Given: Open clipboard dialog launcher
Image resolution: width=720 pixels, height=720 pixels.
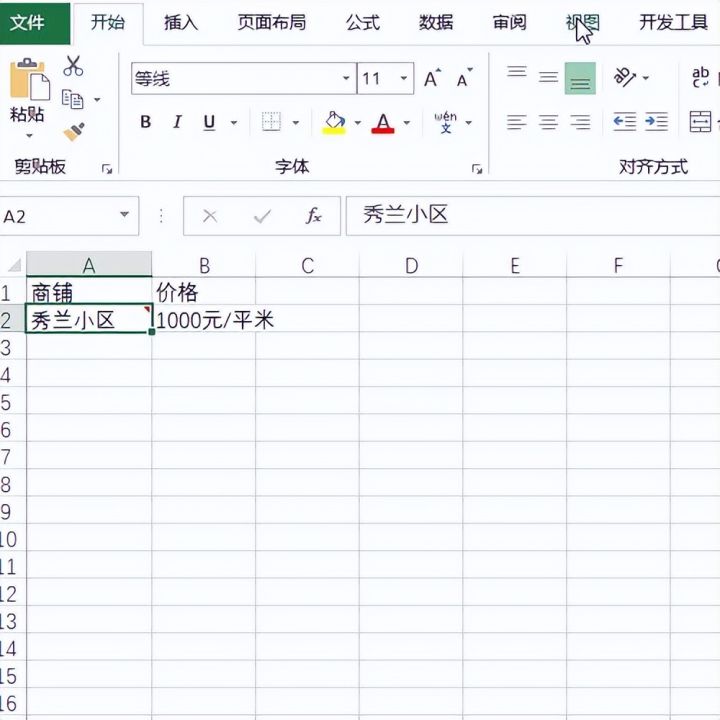Looking at the screenshot, I should tap(107, 169).
